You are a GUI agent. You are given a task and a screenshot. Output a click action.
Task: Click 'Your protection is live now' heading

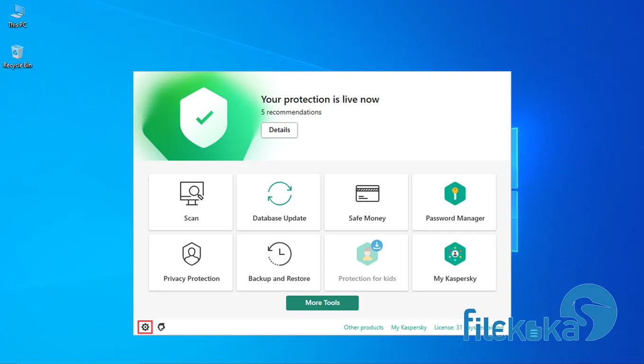tap(320, 100)
